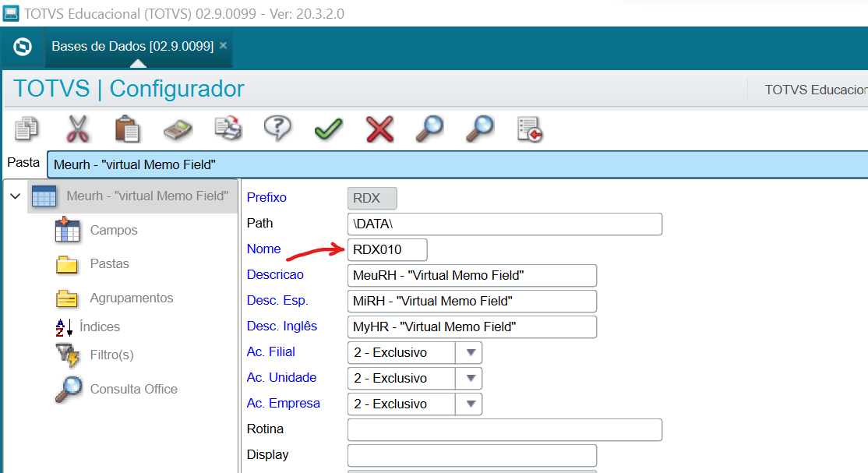The image size is (868, 473).
Task: Click the first magnifier search icon
Action: (x=429, y=129)
